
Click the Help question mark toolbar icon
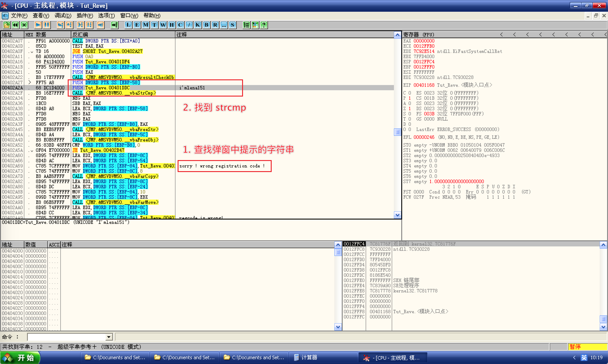(264, 25)
